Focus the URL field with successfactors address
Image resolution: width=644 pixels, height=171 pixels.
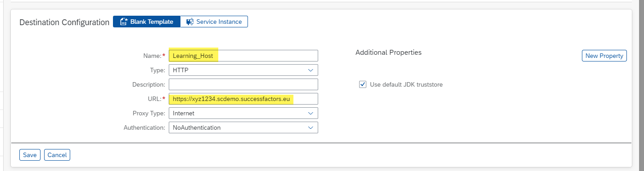[x=243, y=99]
